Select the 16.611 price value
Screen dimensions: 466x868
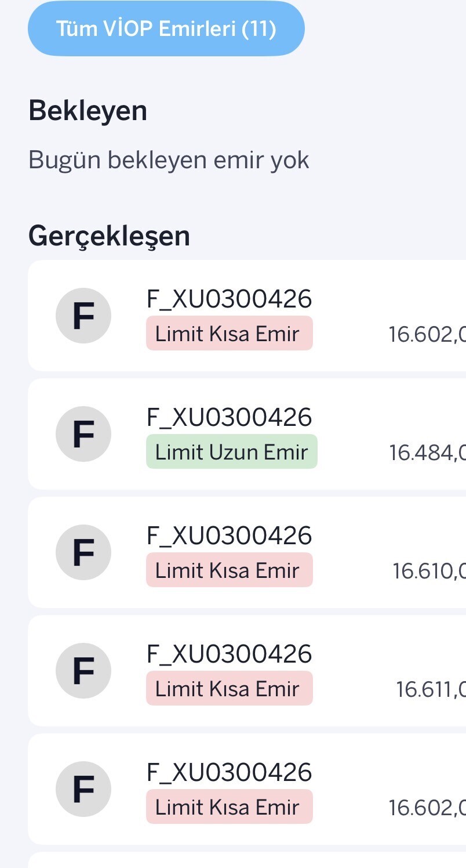click(431, 689)
